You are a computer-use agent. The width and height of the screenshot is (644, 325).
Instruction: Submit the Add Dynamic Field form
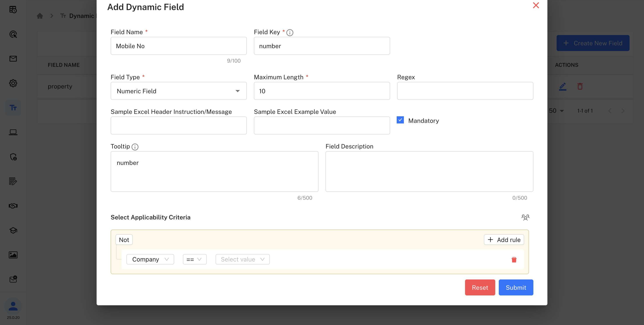[516, 287]
